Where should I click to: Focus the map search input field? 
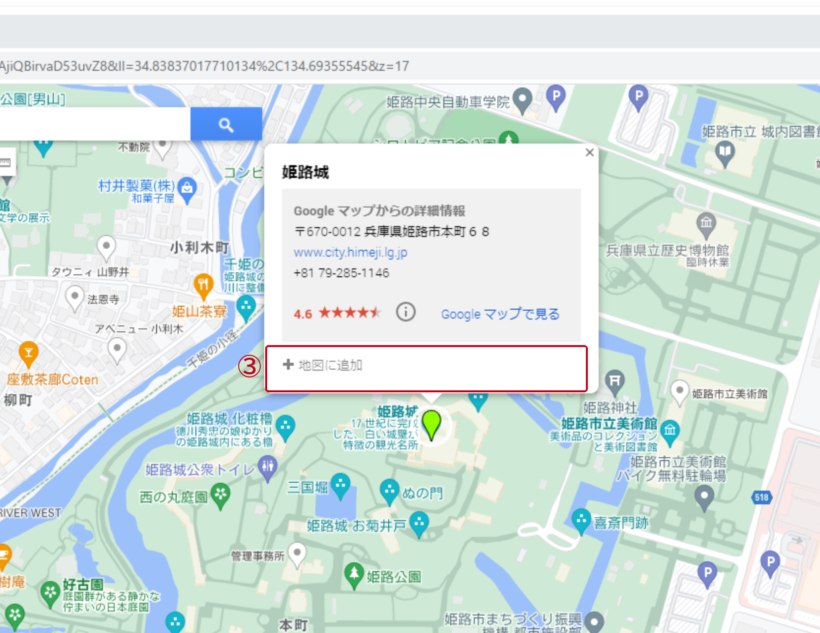(x=95, y=125)
